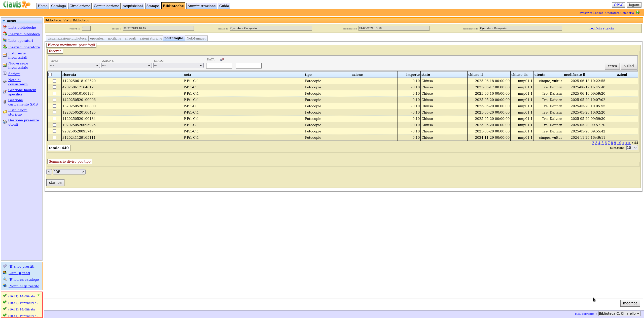Open the modifiche storiche link

click(x=601, y=28)
